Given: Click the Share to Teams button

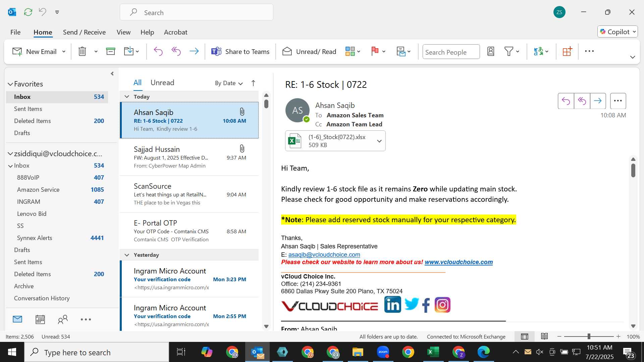Looking at the screenshot, I should point(240,52).
